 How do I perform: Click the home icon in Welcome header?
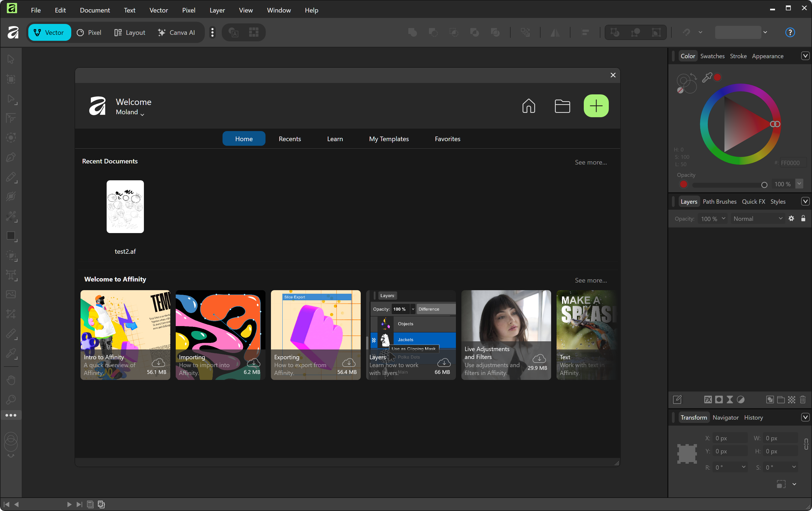(x=528, y=106)
